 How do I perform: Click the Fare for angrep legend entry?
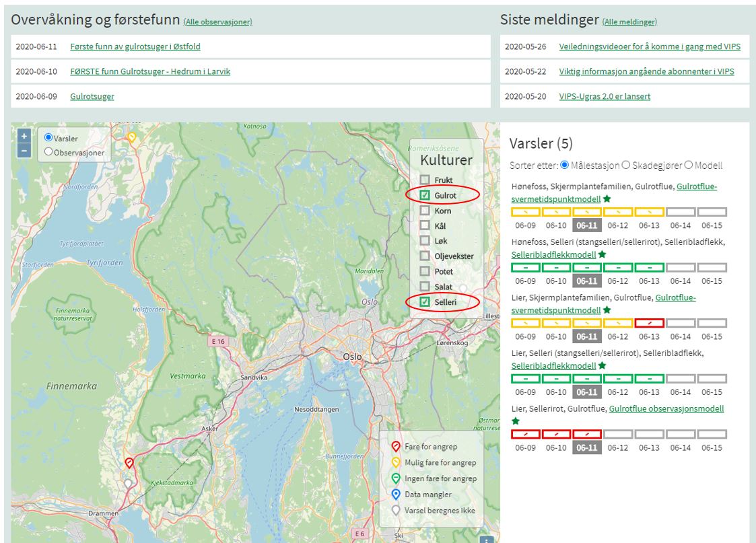pyautogui.click(x=425, y=447)
